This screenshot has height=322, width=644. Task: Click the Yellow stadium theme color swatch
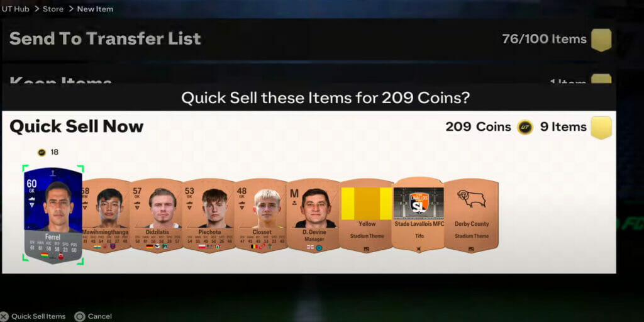367,204
